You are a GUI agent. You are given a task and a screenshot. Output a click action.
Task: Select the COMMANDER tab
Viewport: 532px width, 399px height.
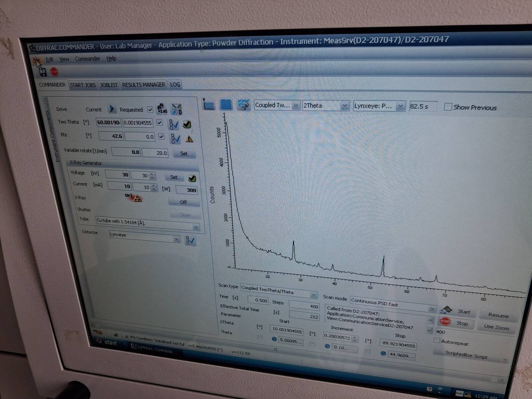[x=52, y=85]
